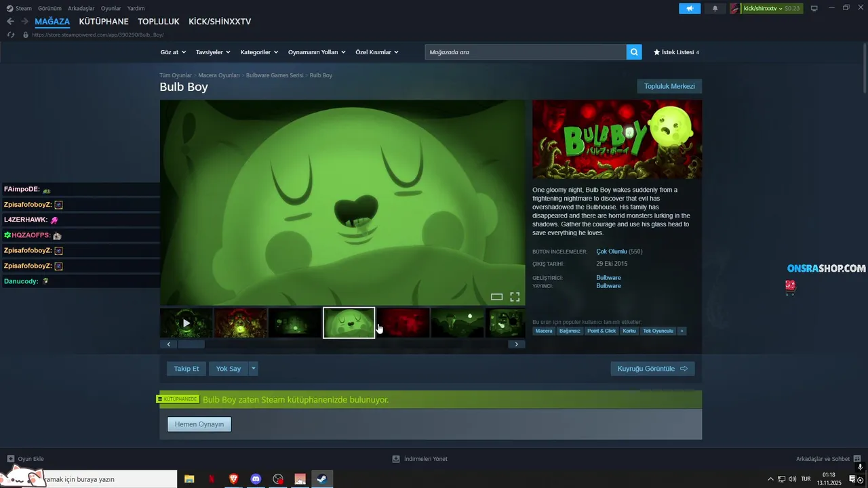Go forward with the right navigation arrow
This screenshot has height=488, width=868.
pyautogui.click(x=24, y=22)
